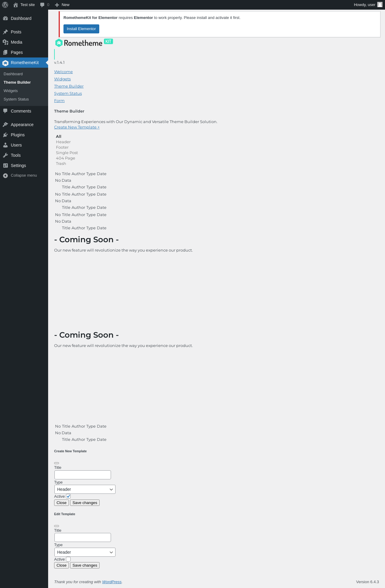Image resolution: width=385 pixels, height=588 pixels.
Task: Click Save changes in Edit Template form
Action: coord(85,565)
